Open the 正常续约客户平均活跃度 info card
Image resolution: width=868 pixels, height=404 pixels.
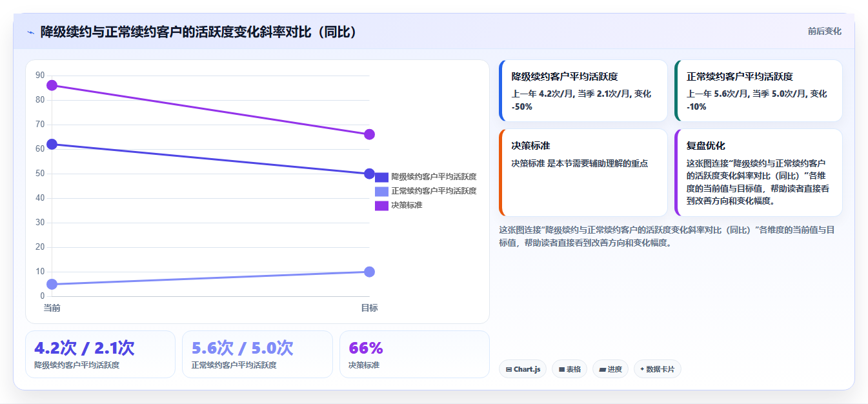tap(758, 91)
